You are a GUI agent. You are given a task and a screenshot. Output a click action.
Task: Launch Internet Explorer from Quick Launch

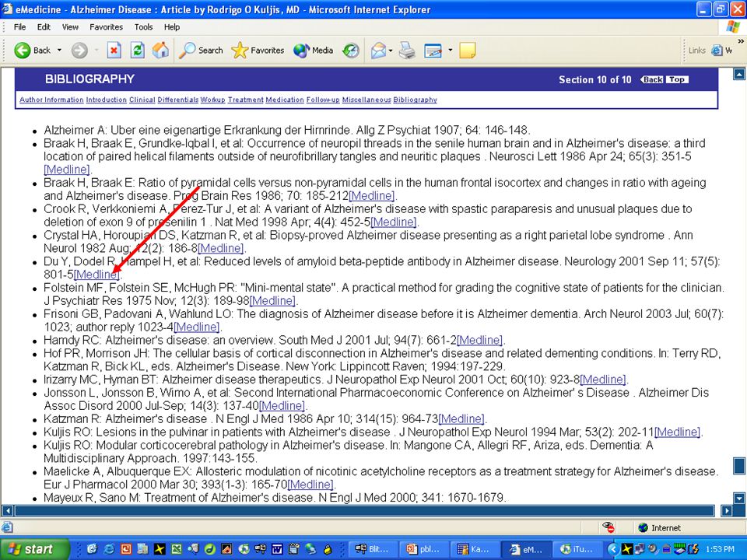click(109, 549)
